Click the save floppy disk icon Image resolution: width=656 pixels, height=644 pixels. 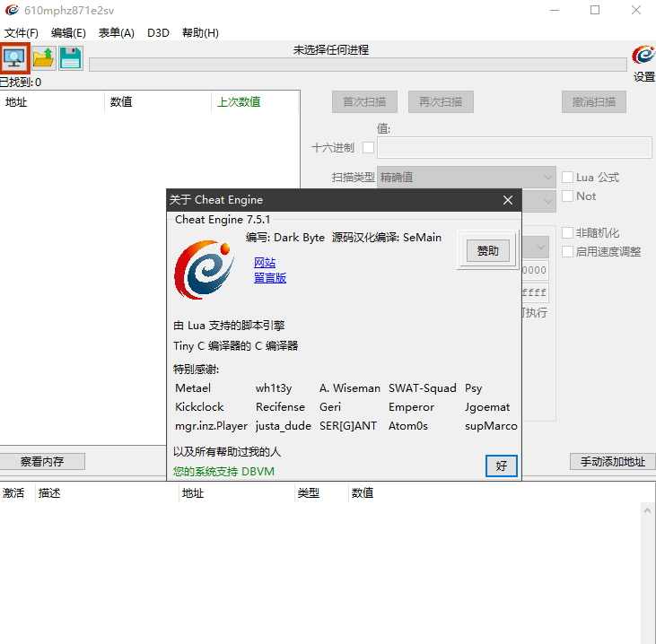[70, 58]
